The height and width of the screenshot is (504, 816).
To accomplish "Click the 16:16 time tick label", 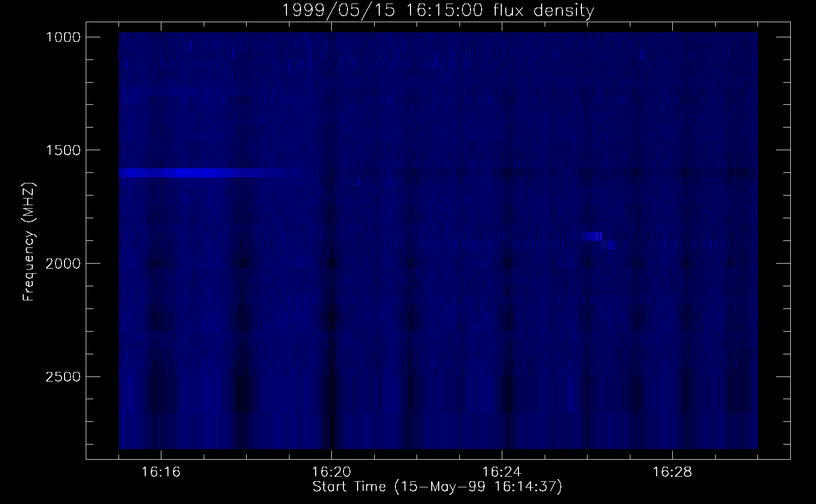I will (x=161, y=472).
